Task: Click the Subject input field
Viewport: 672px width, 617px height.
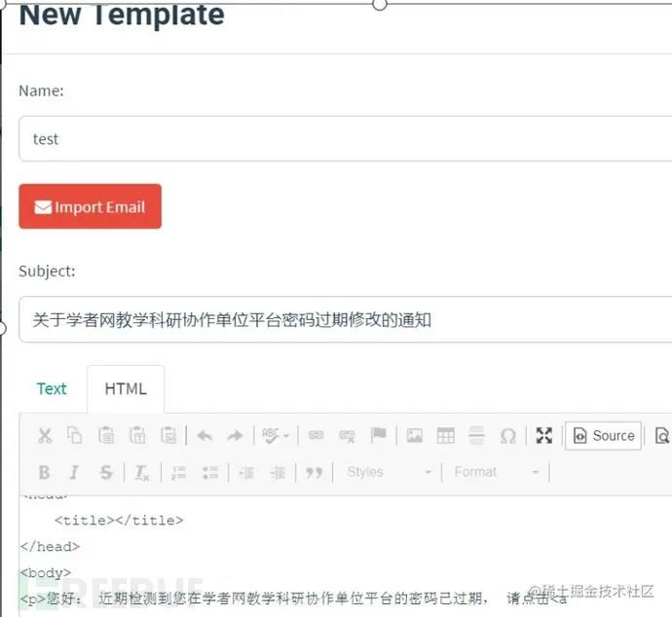Action: pyautogui.click(x=346, y=319)
